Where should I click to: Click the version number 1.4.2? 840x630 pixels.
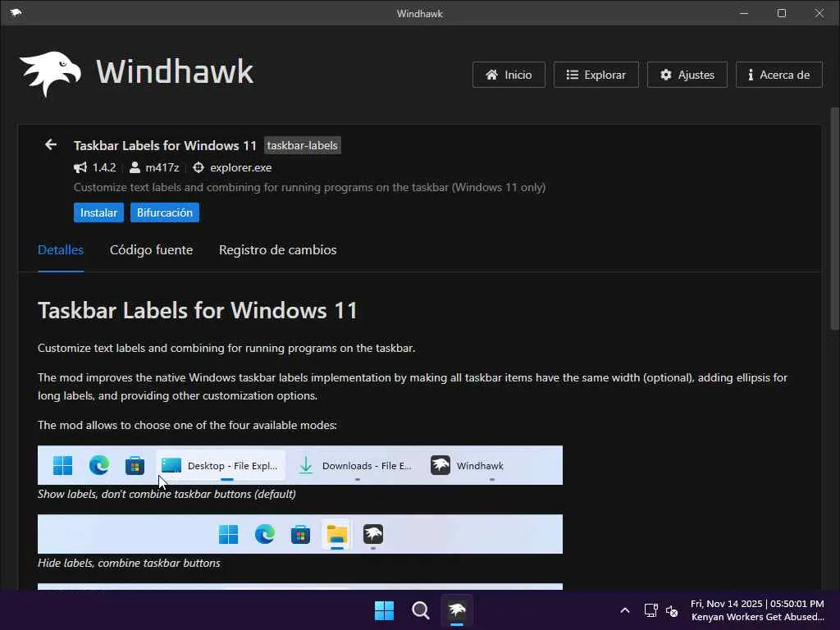tap(104, 167)
